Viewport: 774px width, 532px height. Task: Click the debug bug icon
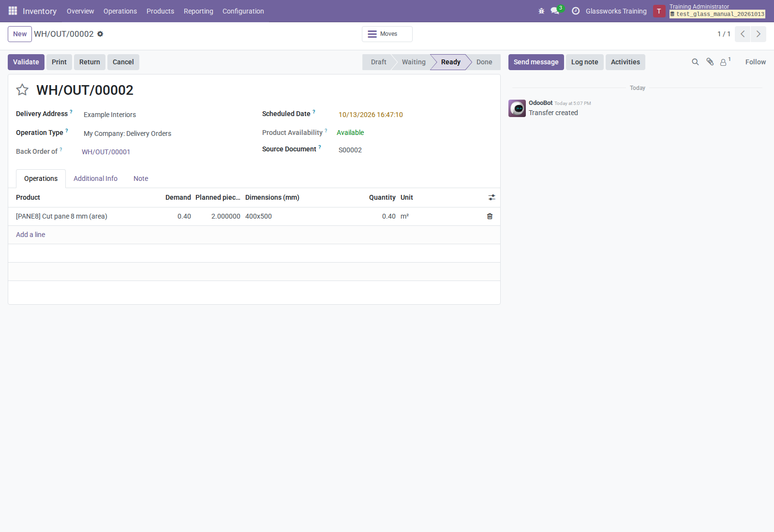[x=541, y=11]
